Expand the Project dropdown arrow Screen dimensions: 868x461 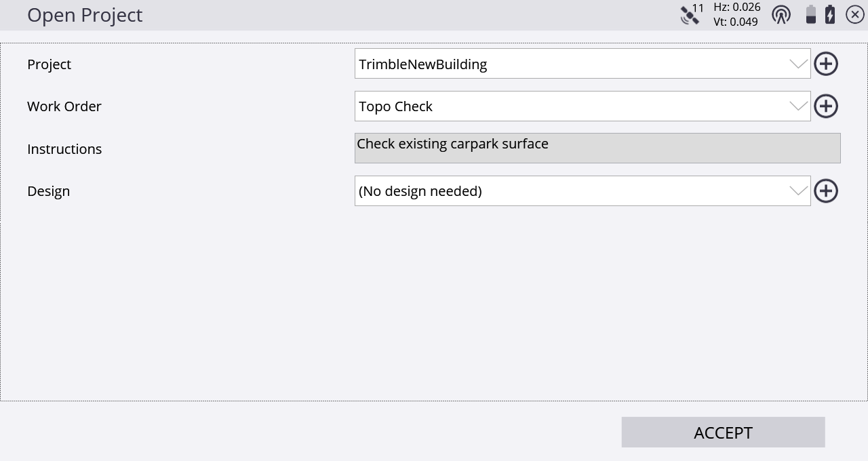click(x=798, y=64)
